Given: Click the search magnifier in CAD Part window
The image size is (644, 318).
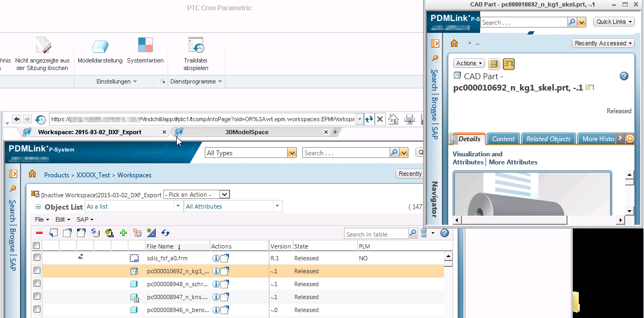Looking at the screenshot, I should (x=572, y=22).
